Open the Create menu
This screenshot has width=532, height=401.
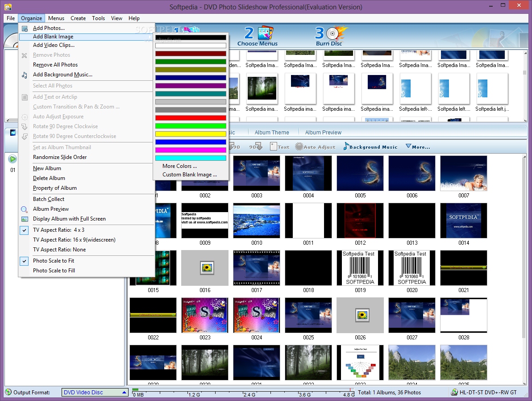[x=78, y=18]
